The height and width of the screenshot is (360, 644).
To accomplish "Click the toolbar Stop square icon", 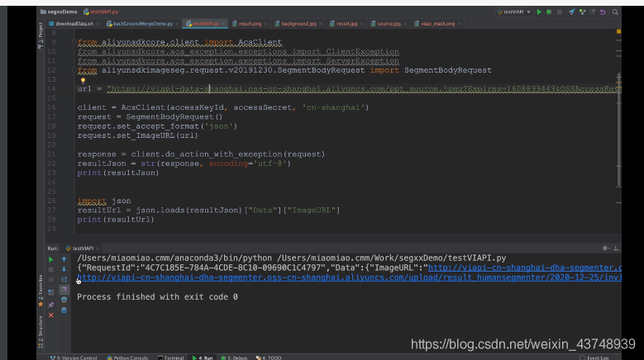I will (559, 12).
